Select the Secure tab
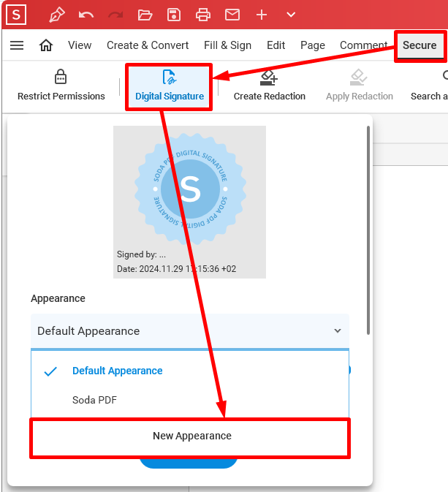Screen dimensions: 448x492 [419, 45]
